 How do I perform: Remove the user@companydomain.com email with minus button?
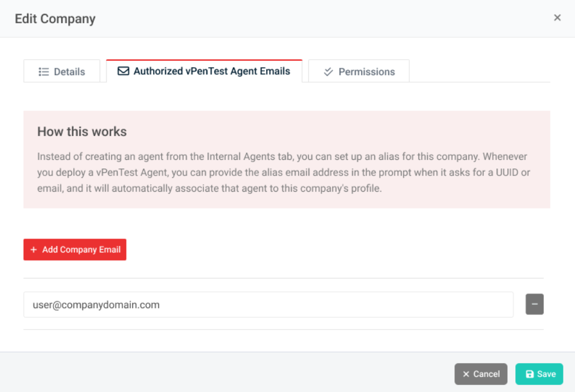pyautogui.click(x=534, y=305)
